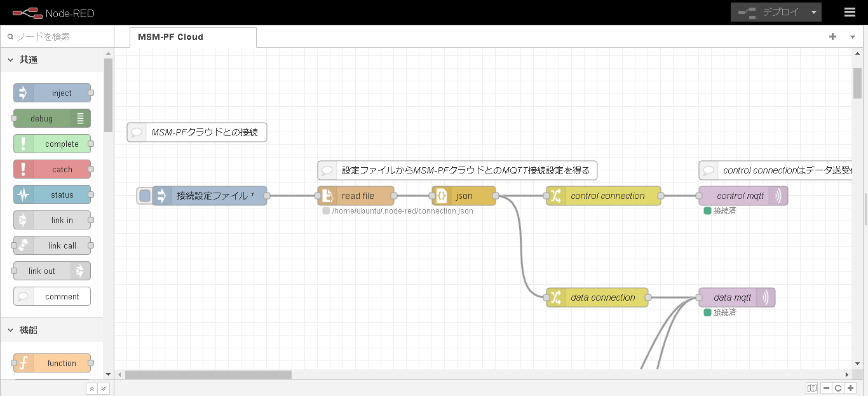This screenshot has height=396, width=868.
Task: Select the debug node in palette
Action: 52,118
